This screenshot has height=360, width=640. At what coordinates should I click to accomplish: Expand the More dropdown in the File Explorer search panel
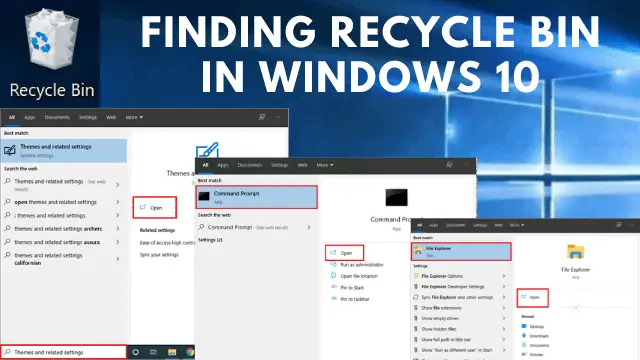point(517,225)
